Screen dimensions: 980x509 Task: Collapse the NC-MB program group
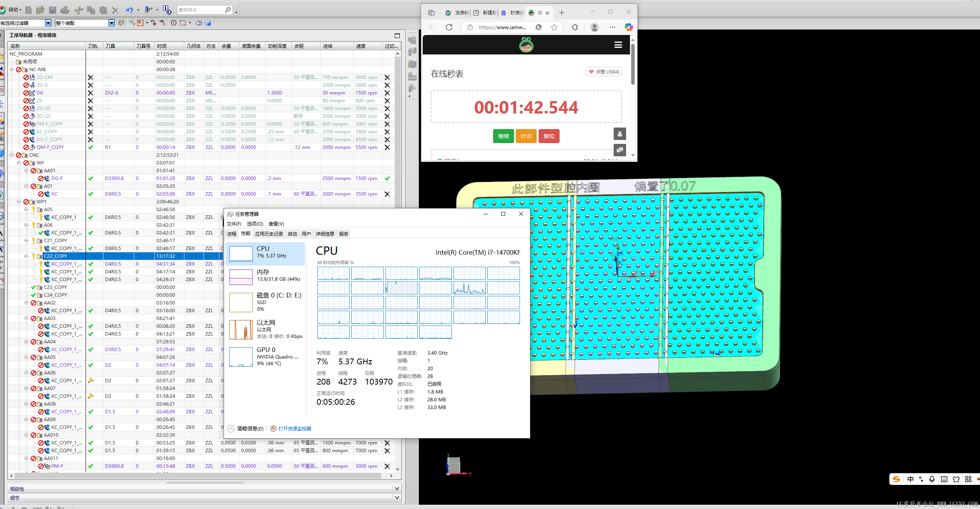(12, 70)
